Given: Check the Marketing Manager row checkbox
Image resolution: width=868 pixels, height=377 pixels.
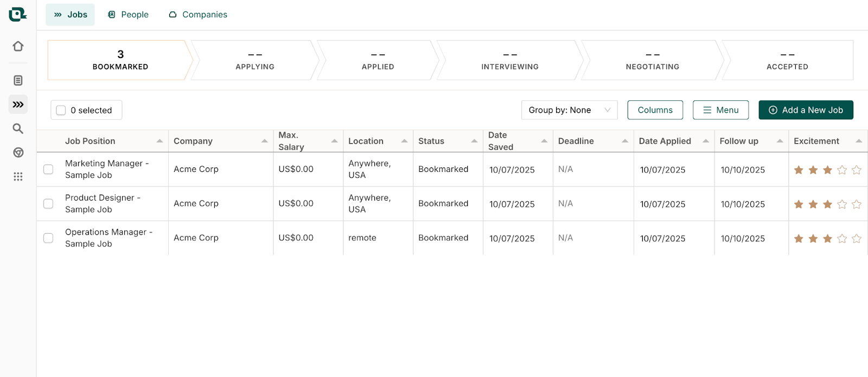Looking at the screenshot, I should click(48, 169).
